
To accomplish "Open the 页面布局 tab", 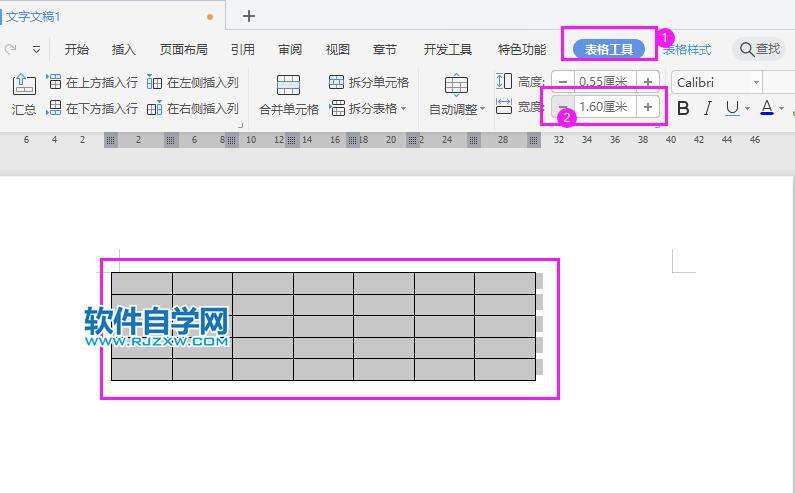I will (184, 49).
